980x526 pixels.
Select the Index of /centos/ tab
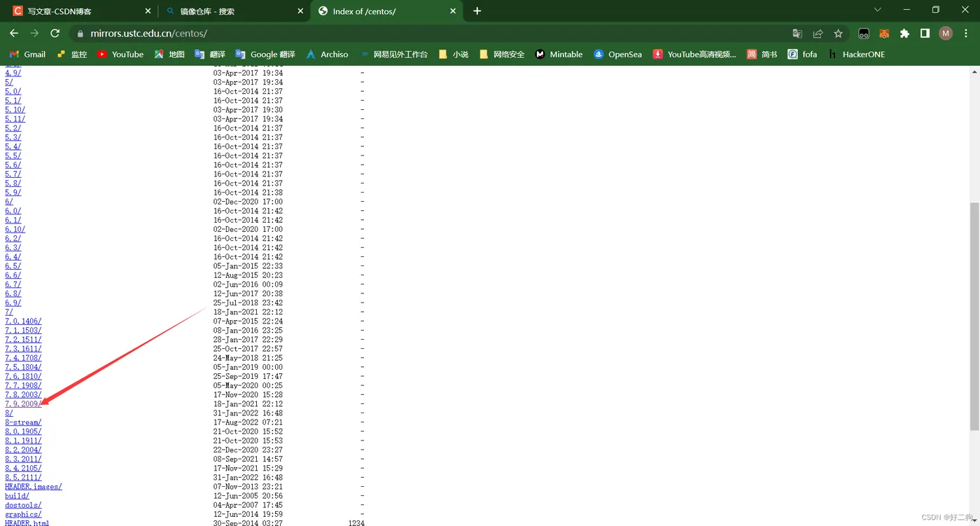[386, 11]
